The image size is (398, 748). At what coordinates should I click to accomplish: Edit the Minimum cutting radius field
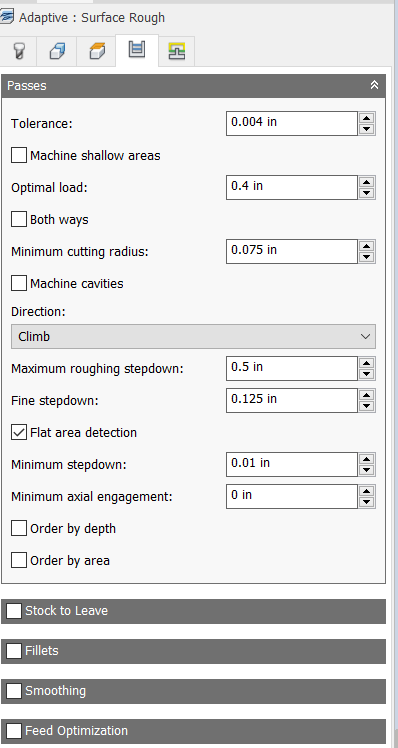[x=292, y=251]
